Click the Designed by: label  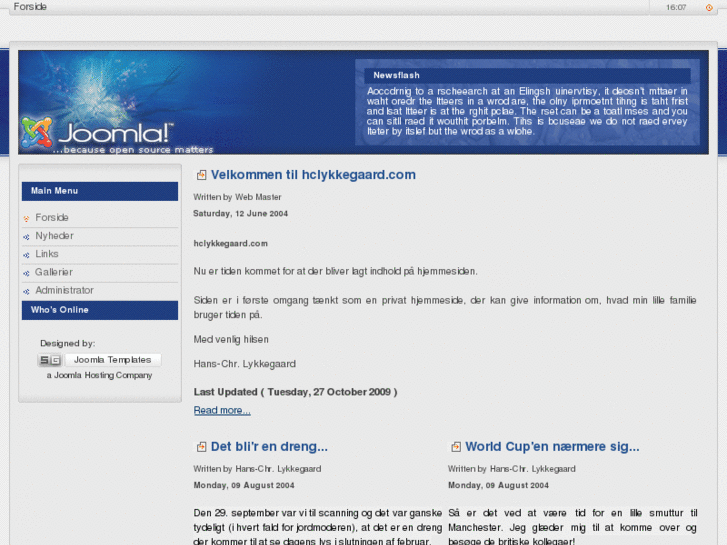(x=68, y=344)
